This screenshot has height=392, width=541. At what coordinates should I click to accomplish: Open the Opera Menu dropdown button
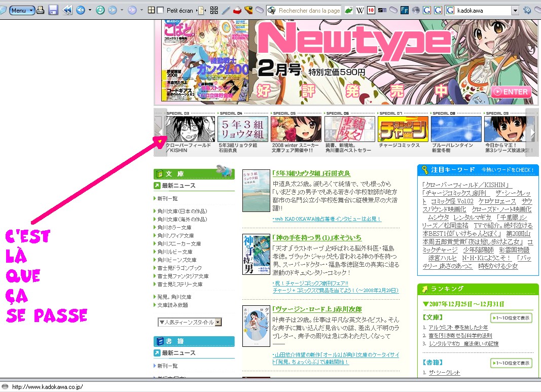point(22,10)
